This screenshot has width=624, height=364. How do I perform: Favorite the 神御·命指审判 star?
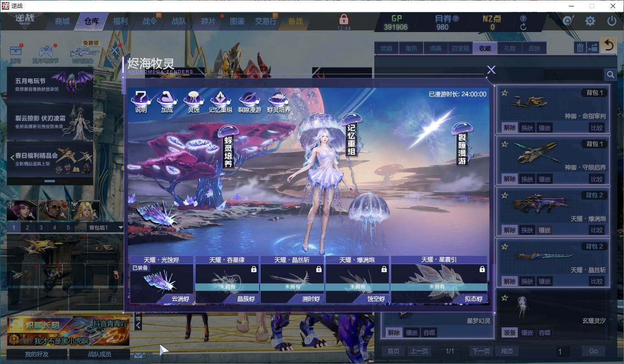(x=504, y=92)
